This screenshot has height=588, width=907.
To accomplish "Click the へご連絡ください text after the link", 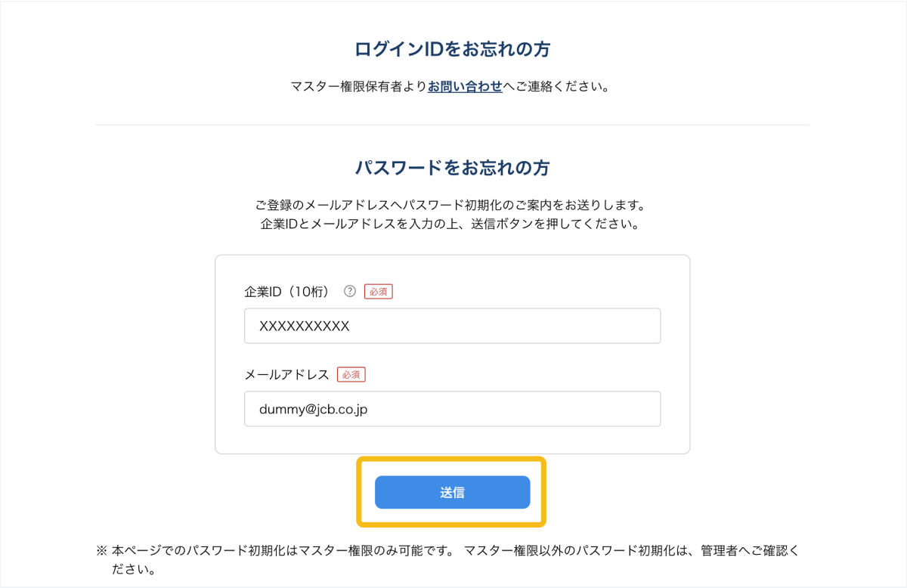I will [557, 86].
